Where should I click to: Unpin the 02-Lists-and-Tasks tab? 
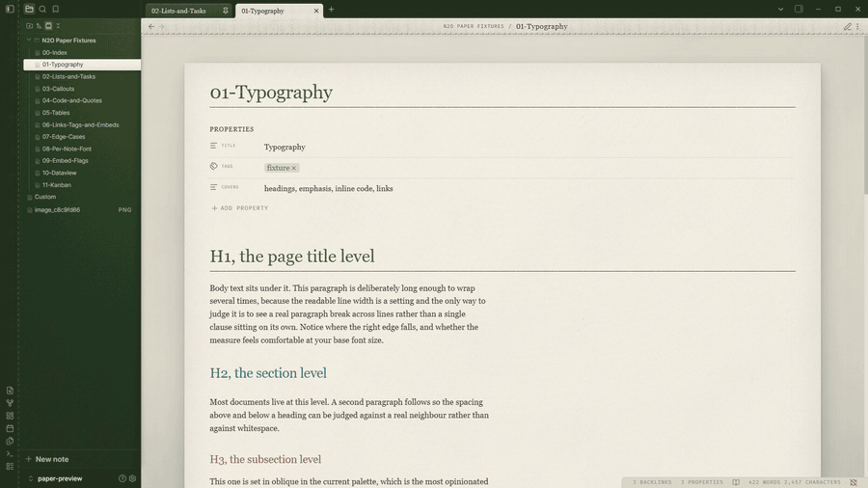click(226, 11)
